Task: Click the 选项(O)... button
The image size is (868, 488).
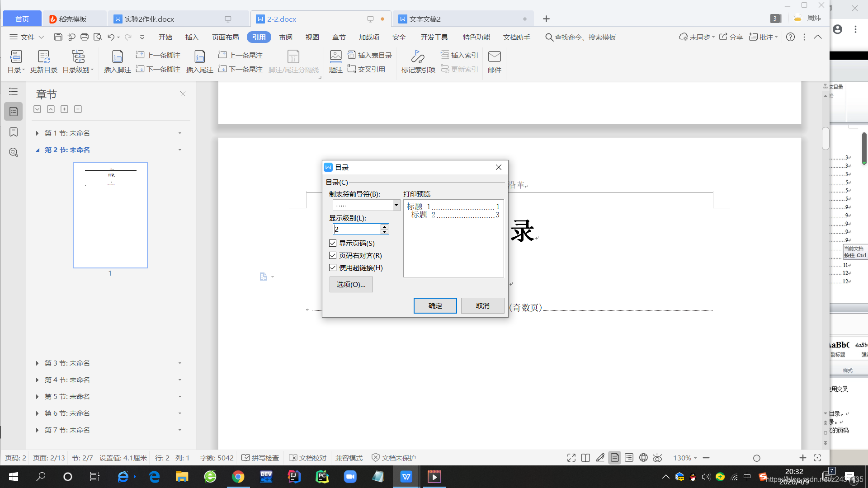Action: coord(351,284)
